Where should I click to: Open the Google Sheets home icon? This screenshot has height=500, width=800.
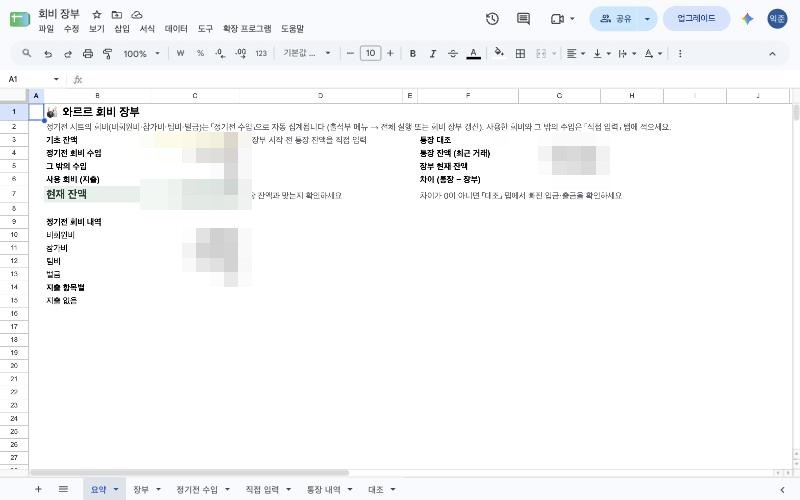19,19
